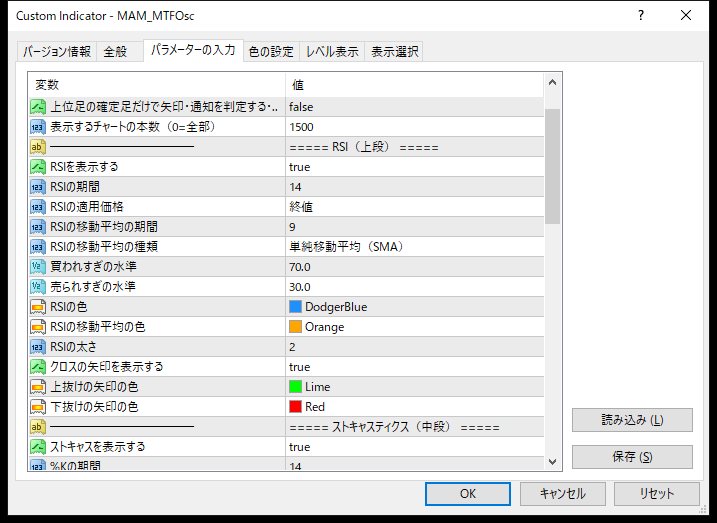Image resolution: width=717 pixels, height=523 pixels.
Task: Open the Red color value dropdown
Action: [x=415, y=407]
